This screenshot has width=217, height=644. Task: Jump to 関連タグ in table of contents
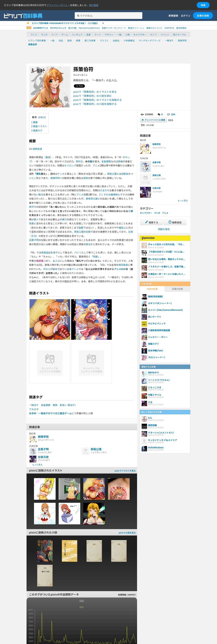coord(37,130)
